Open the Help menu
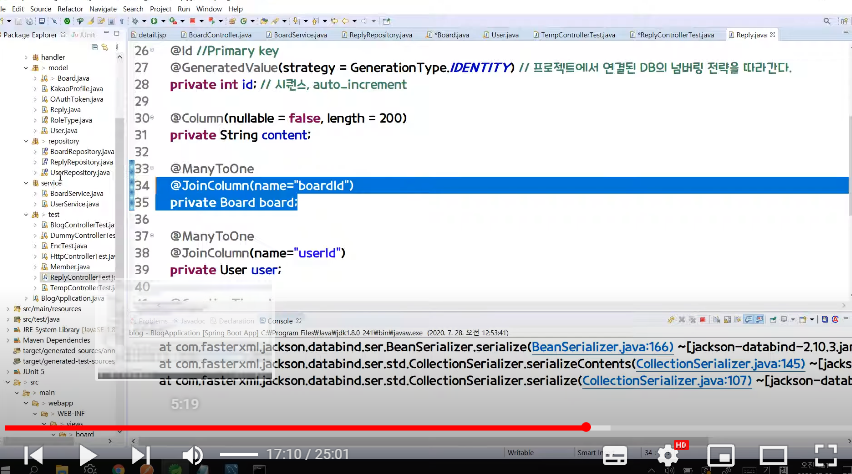 pyautogui.click(x=235, y=9)
